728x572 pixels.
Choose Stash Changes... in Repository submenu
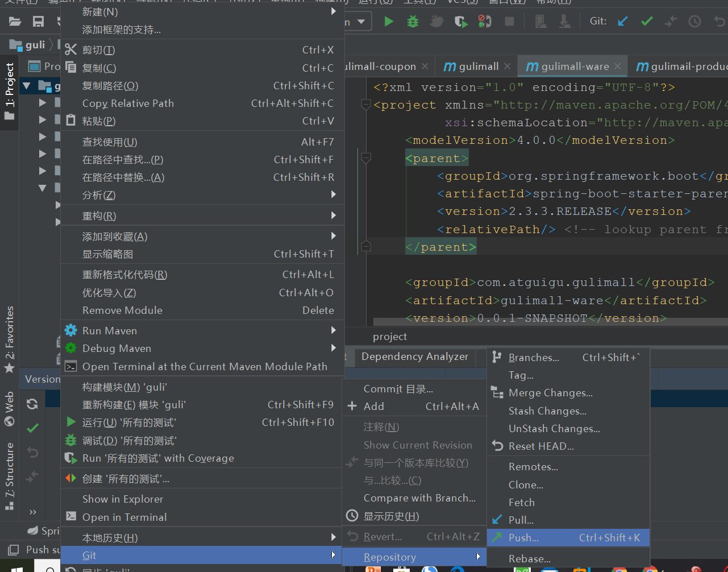(568, 411)
